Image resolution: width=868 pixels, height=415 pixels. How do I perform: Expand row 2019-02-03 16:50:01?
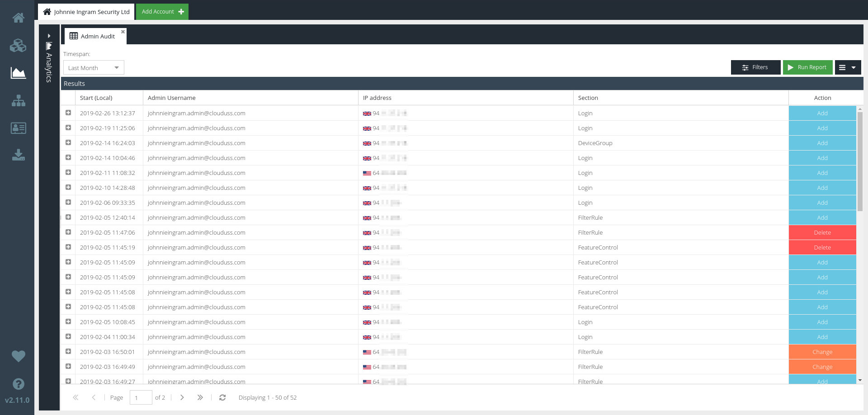pyautogui.click(x=68, y=351)
